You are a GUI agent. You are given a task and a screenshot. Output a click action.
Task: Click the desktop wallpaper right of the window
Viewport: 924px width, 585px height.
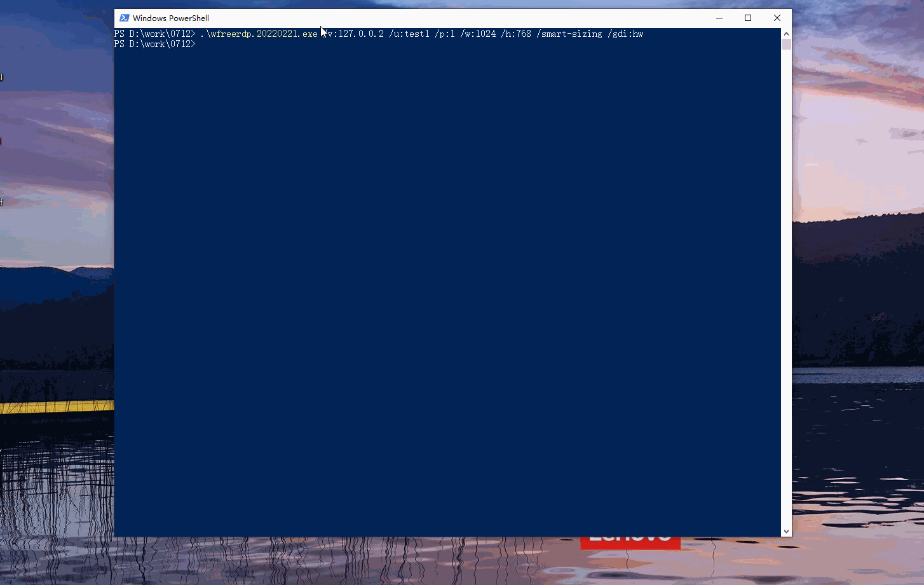pyautogui.click(x=858, y=286)
